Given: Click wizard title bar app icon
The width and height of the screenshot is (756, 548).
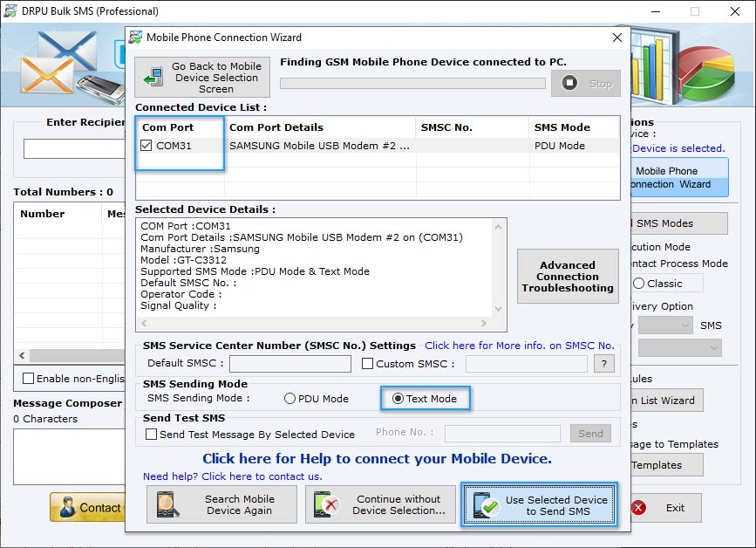Looking at the screenshot, I should point(135,38).
